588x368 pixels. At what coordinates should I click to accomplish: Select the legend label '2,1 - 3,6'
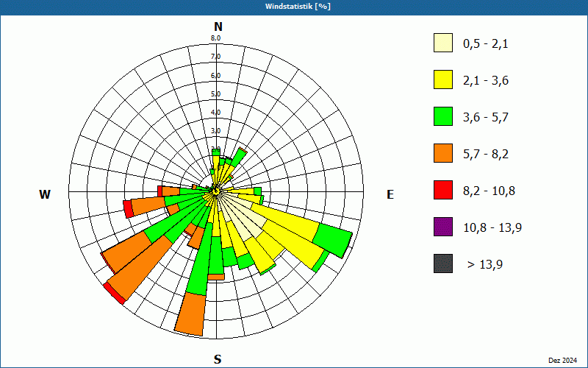click(486, 81)
